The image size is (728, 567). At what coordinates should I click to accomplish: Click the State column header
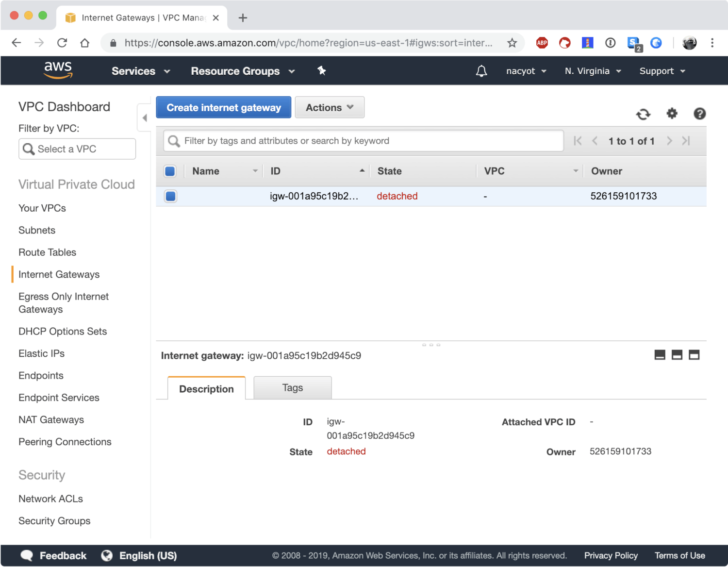point(390,171)
